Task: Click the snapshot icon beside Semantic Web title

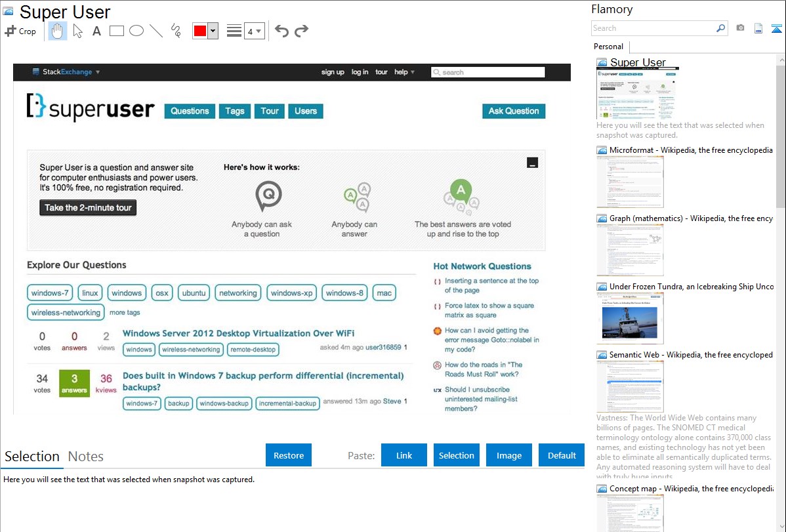Action: 602,355
